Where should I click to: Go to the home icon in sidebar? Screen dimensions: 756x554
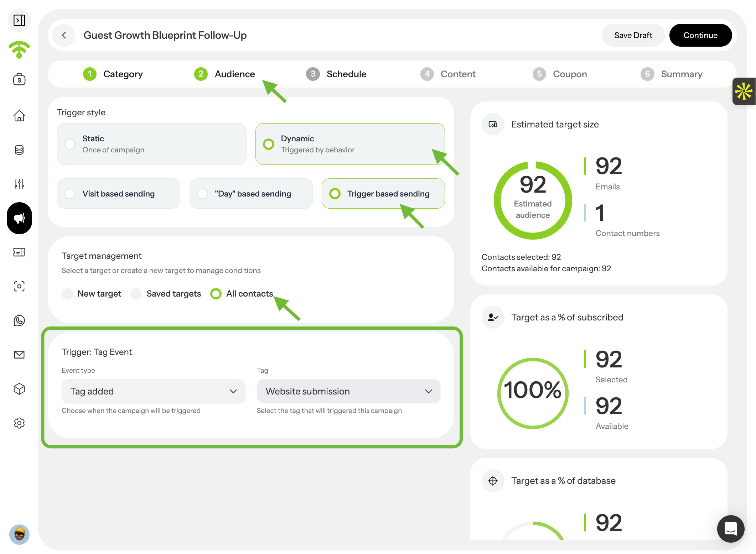pyautogui.click(x=19, y=116)
